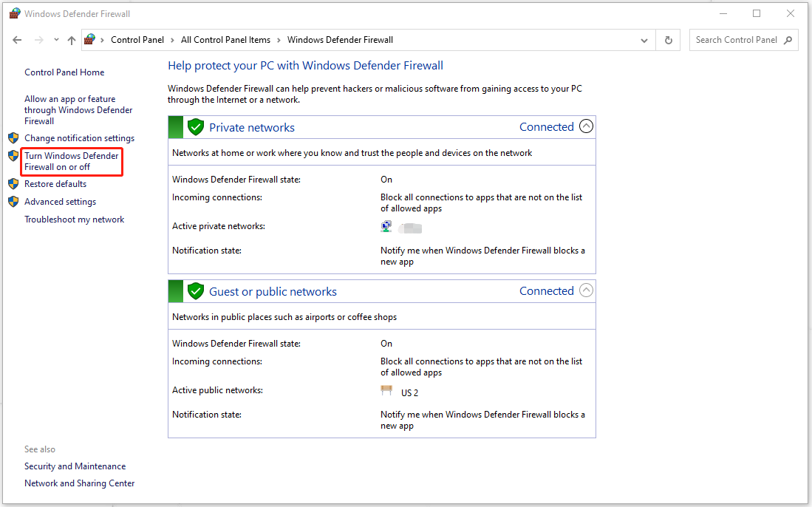The height and width of the screenshot is (507, 812).
Task: Click the up one level arrow
Action: coord(72,40)
